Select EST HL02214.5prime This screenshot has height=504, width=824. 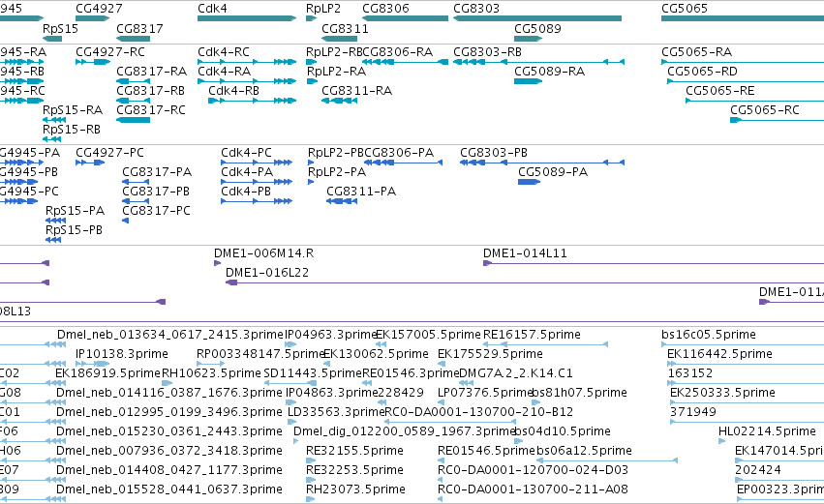tap(767, 432)
